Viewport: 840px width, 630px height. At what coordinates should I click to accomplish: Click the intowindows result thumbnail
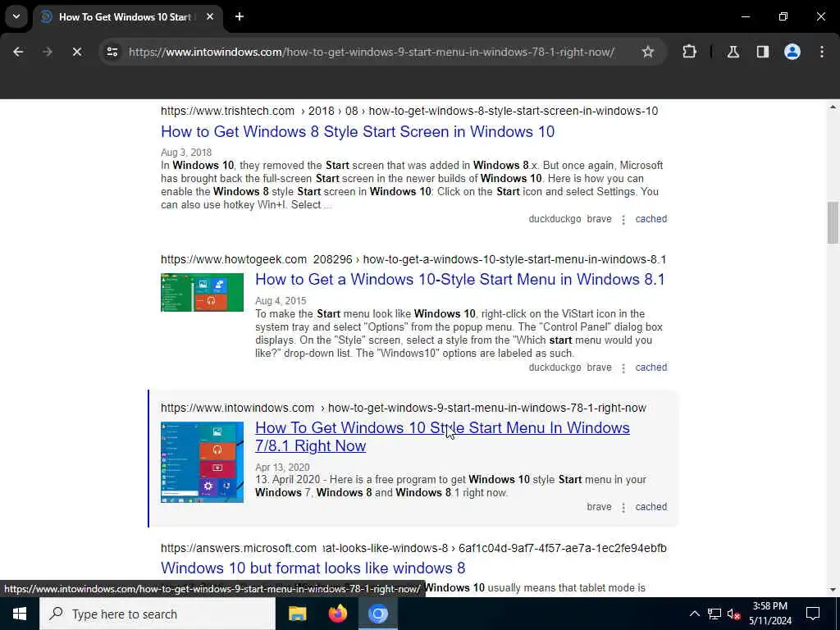tap(202, 462)
